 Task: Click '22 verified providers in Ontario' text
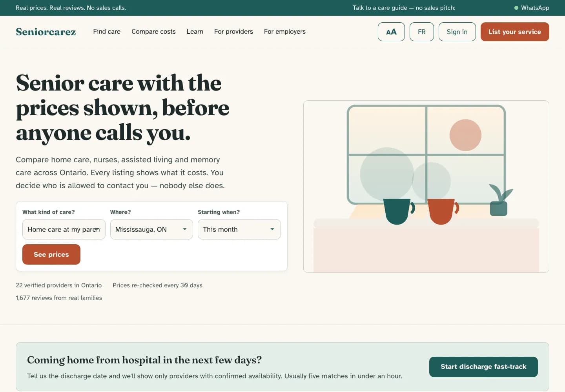coord(59,285)
